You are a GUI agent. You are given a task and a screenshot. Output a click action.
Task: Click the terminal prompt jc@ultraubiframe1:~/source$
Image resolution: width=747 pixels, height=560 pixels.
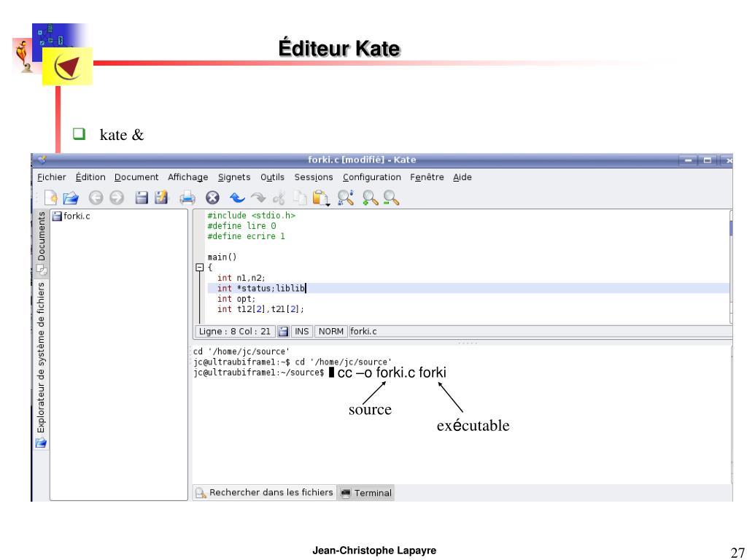click(x=259, y=373)
